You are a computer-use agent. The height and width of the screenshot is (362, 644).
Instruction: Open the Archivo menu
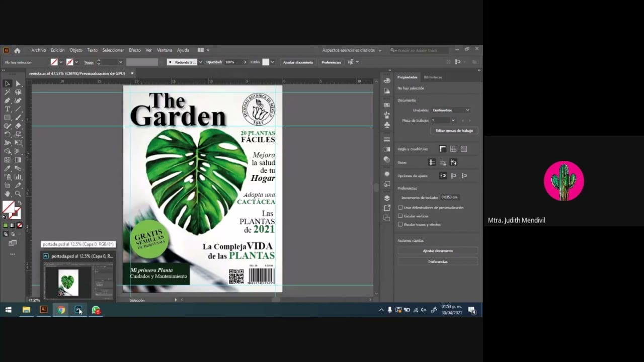coord(38,50)
